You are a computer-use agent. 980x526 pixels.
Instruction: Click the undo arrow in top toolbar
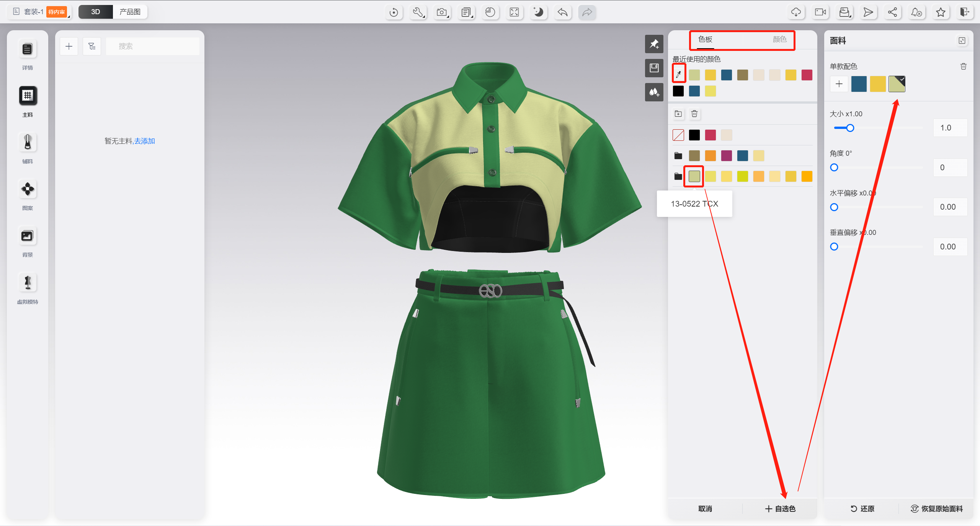562,12
